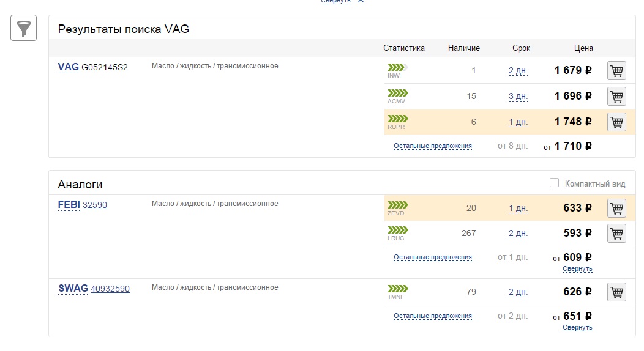Expand other offers for SWAG 40932590
The height and width of the screenshot is (351, 644).
tap(432, 316)
